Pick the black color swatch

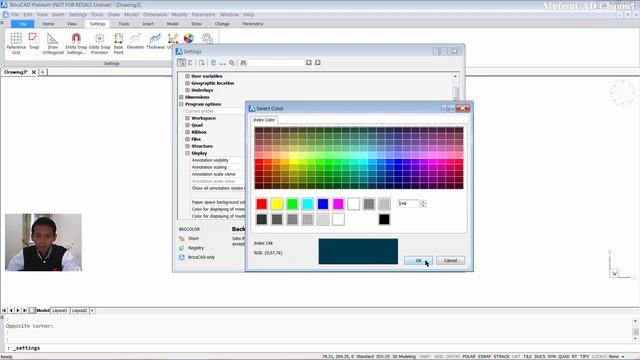[x=384, y=219]
